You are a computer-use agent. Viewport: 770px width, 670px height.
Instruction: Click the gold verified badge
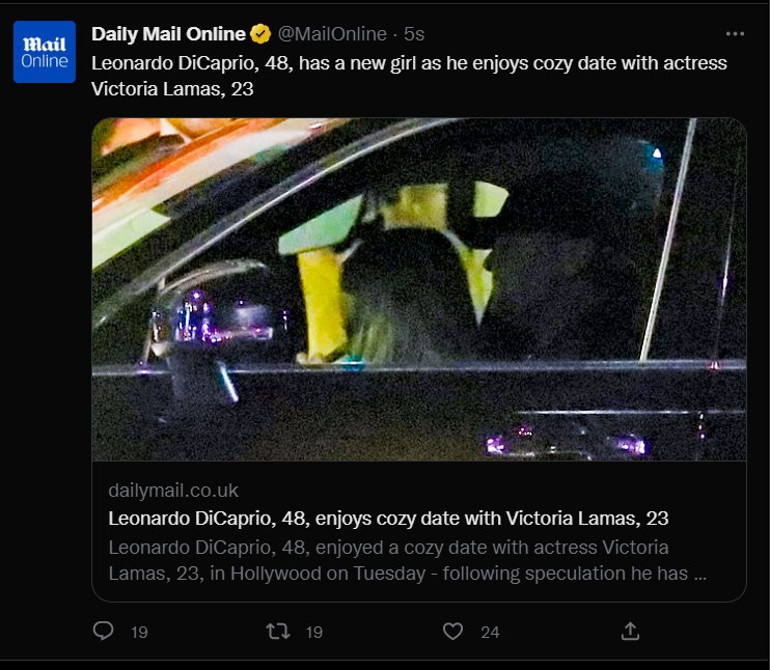pyautogui.click(x=260, y=35)
